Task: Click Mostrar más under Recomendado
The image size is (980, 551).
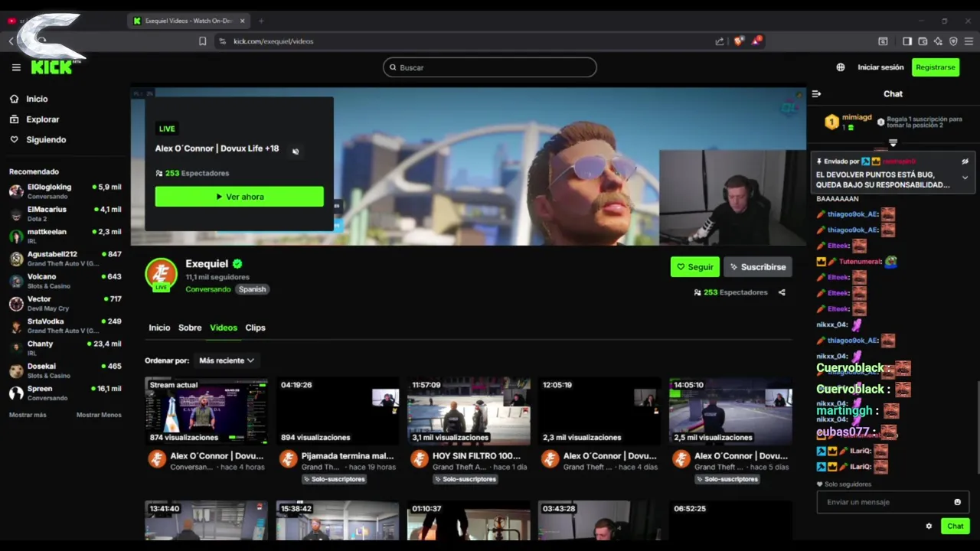Action: (28, 415)
